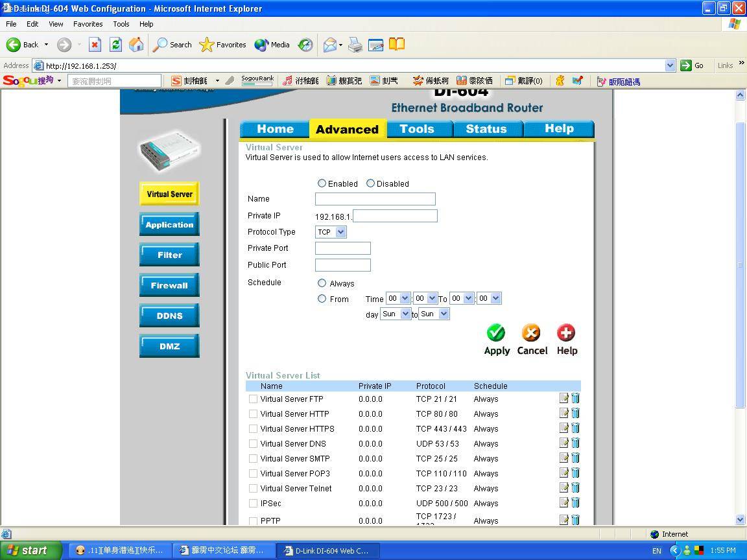The width and height of the screenshot is (747, 560).
Task: Select the Always schedule option
Action: coord(322,283)
